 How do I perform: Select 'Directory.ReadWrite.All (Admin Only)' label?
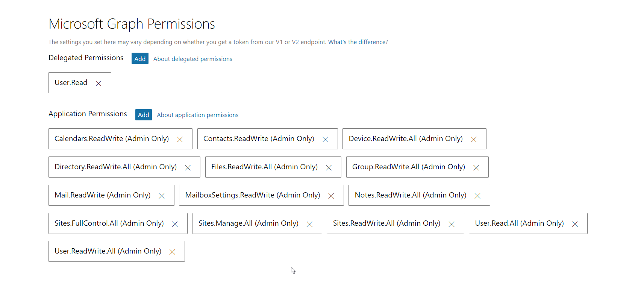(x=116, y=167)
